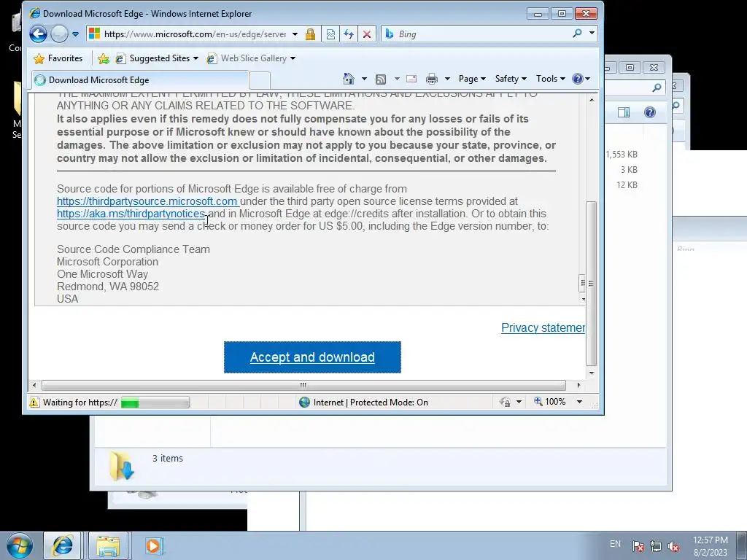Select the Download Microsoft Edge tab
747x560 pixels.
[140, 80]
